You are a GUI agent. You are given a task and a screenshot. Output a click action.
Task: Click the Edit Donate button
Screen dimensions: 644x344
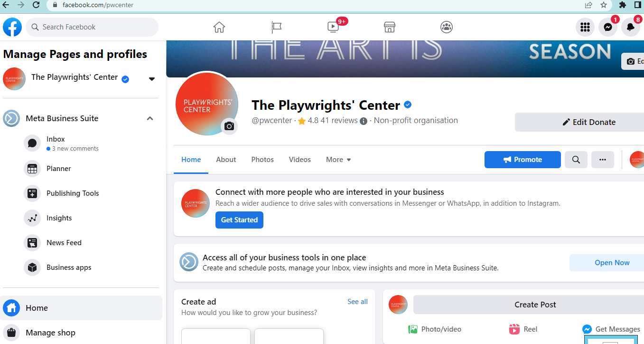tap(579, 122)
